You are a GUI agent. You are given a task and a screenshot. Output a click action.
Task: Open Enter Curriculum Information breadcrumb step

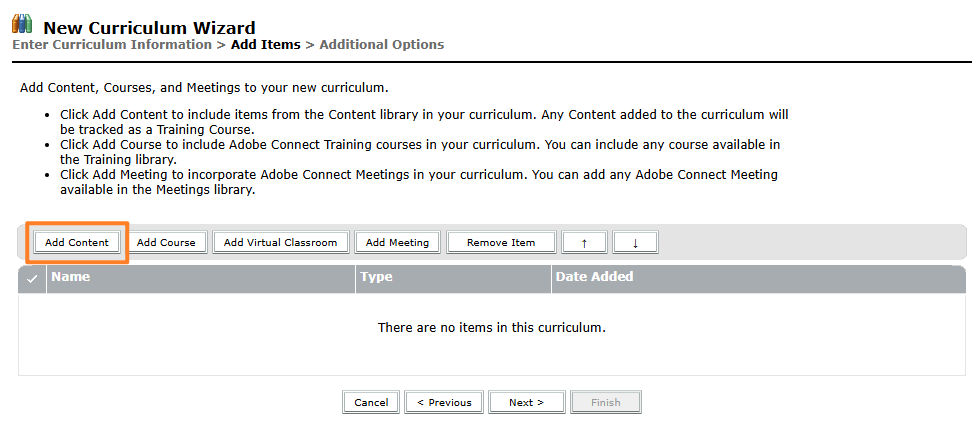111,45
